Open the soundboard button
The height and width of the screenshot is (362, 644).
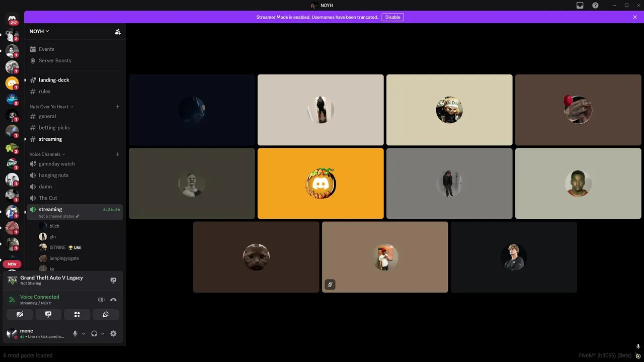(106, 314)
